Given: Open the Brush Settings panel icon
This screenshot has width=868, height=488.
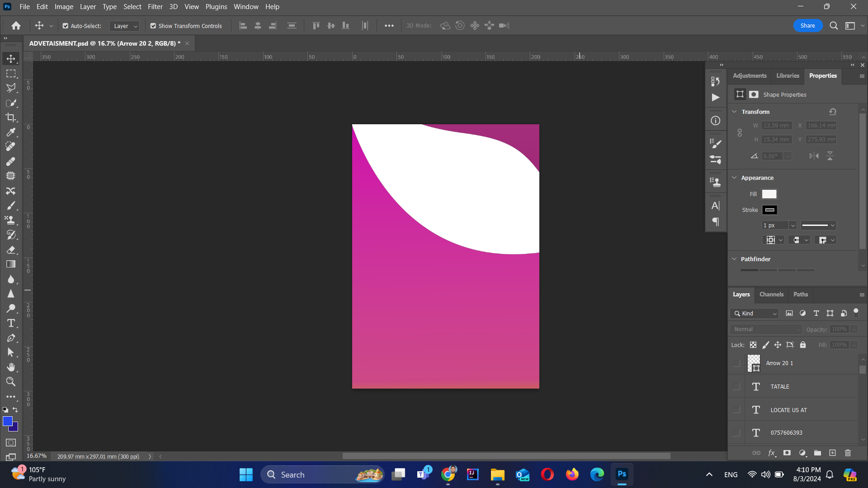Looking at the screenshot, I should pos(716,144).
